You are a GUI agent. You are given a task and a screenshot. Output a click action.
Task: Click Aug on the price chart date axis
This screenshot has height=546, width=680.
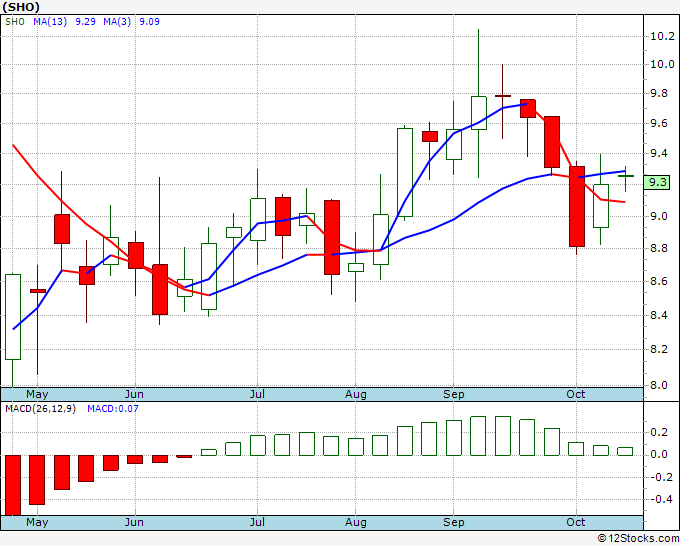(x=356, y=395)
